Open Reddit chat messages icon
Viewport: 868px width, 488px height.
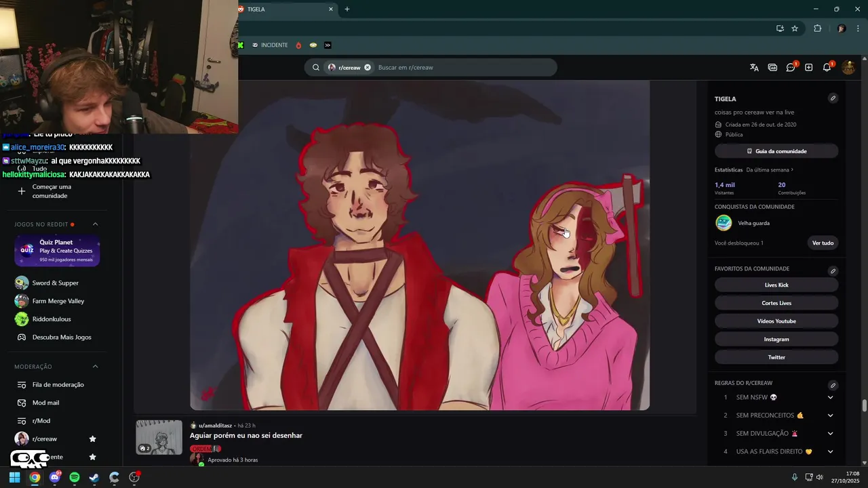pos(791,67)
